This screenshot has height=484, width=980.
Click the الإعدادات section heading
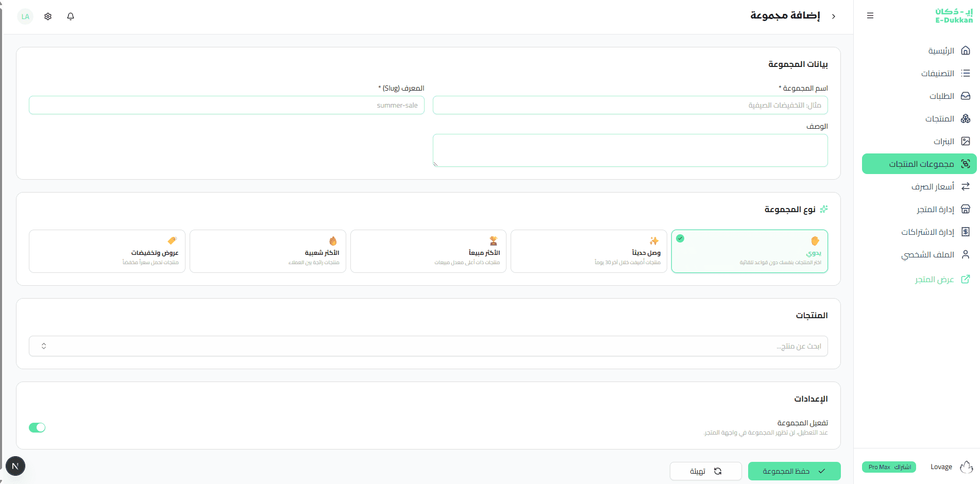point(811,399)
